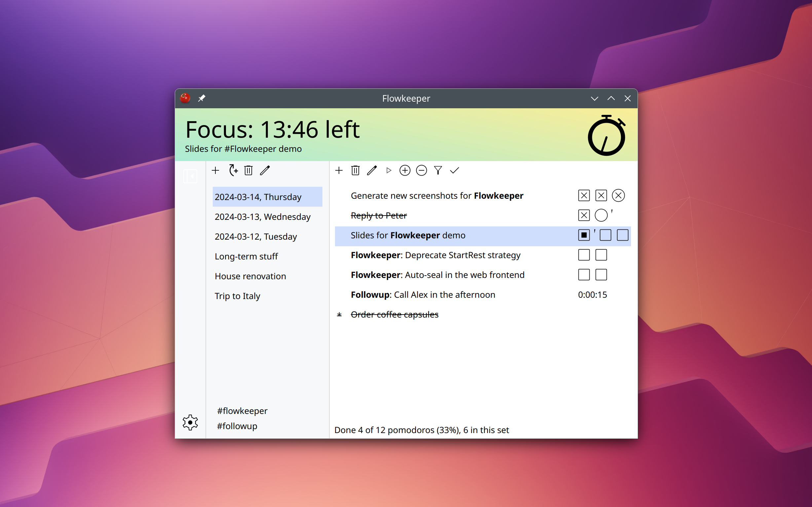Screen dimensions: 812x507
Task: Select the 2024-03-14, Thursday backlog
Action: [x=268, y=197]
